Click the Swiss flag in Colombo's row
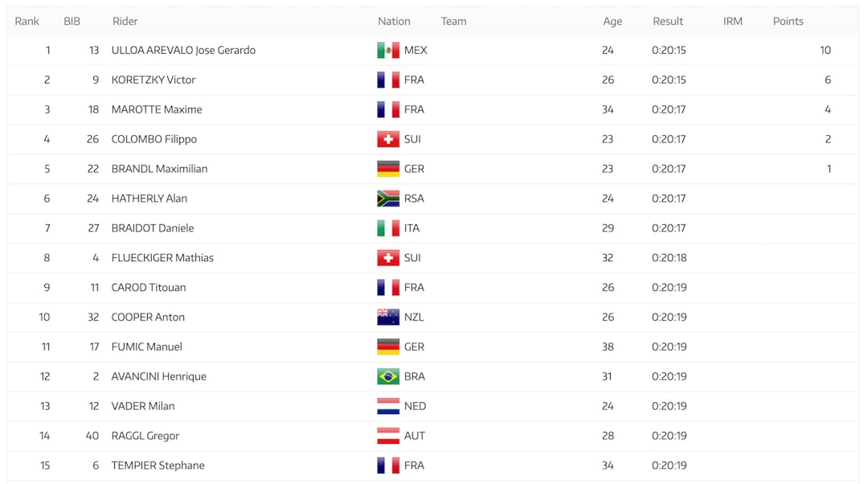Screen dimensions: 868x484 [x=388, y=139]
